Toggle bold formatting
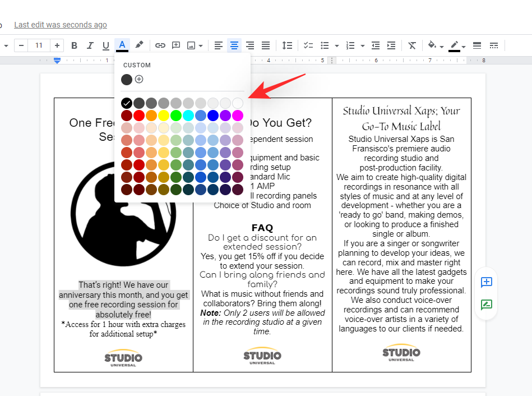532x396 pixels. (74, 45)
